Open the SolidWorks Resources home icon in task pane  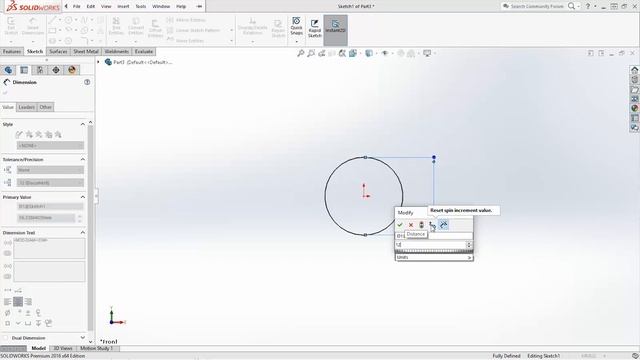pyautogui.click(x=634, y=70)
